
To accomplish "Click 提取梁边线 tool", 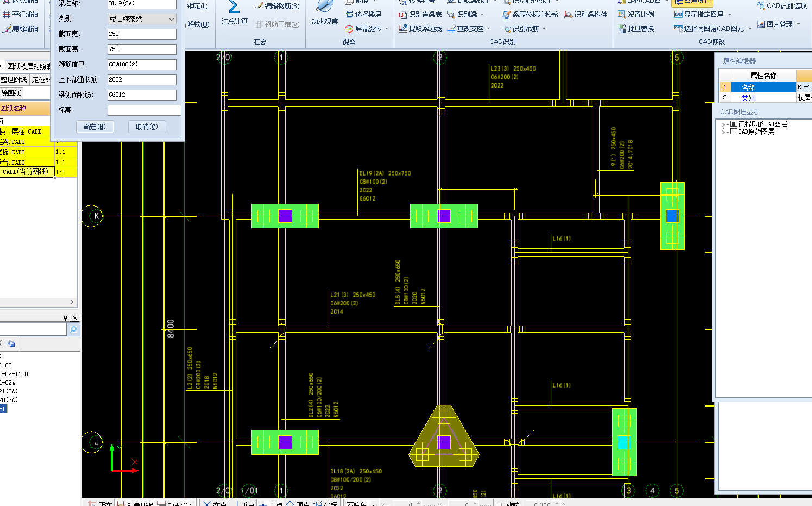I will 420,29.
